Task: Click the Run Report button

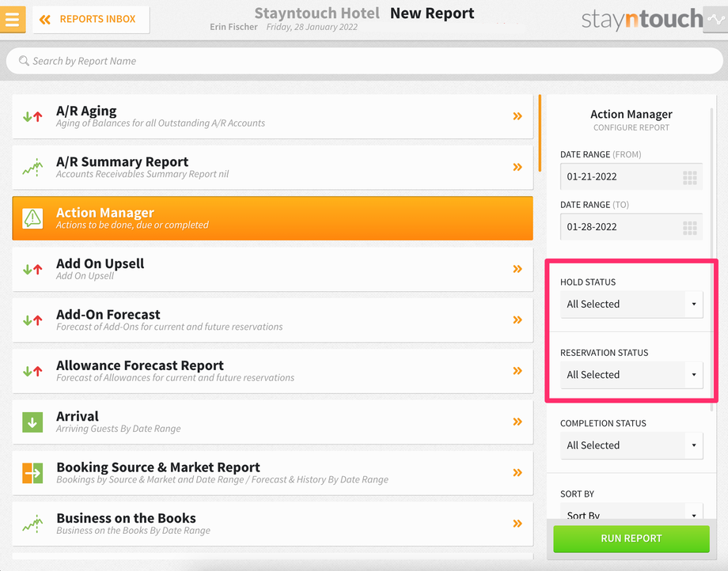Action: (631, 539)
